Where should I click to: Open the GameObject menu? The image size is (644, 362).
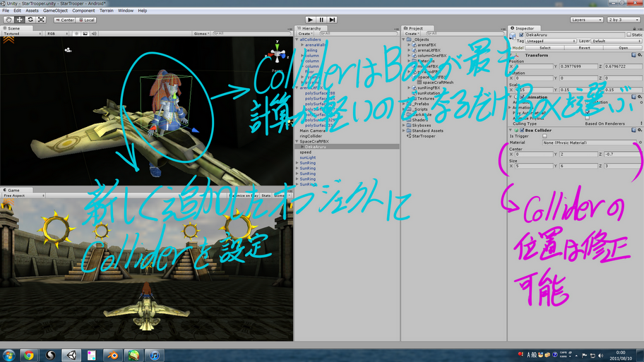click(56, 11)
